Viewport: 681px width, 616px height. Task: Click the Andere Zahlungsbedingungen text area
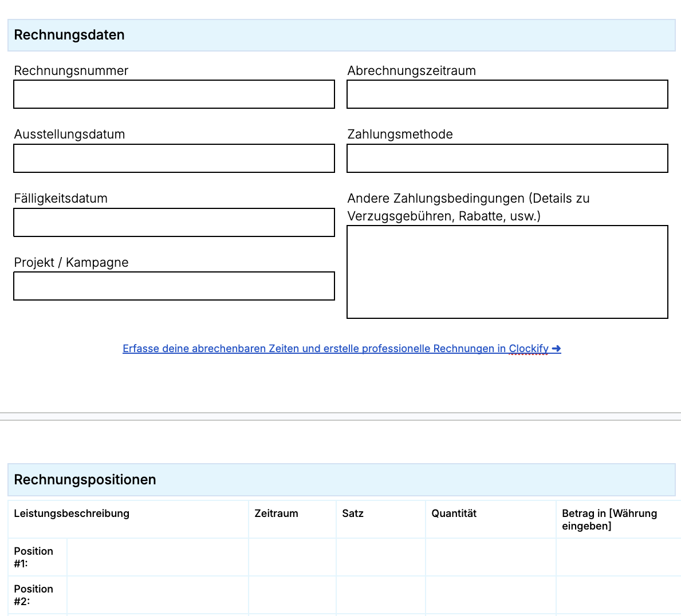coord(507,272)
